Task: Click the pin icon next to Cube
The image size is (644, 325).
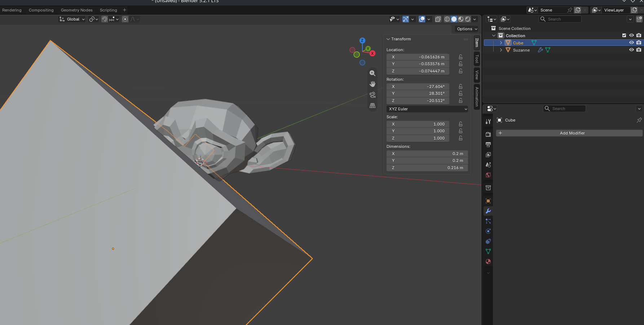Action: tap(639, 120)
